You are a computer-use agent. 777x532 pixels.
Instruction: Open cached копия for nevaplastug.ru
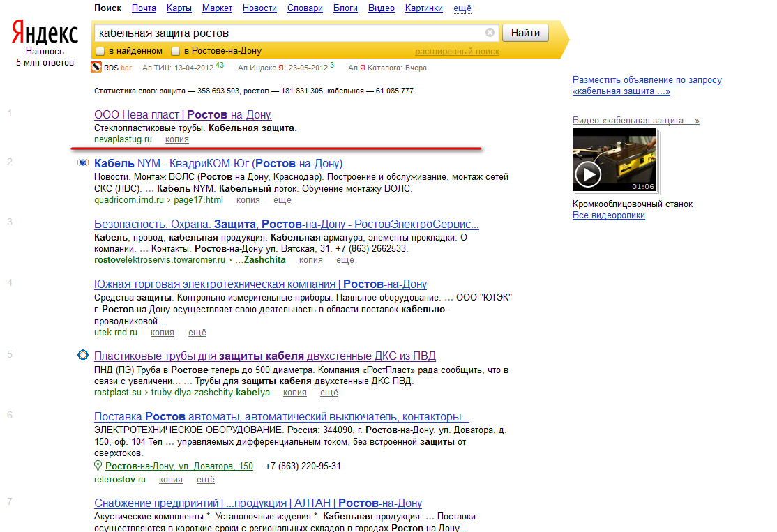[177, 139]
